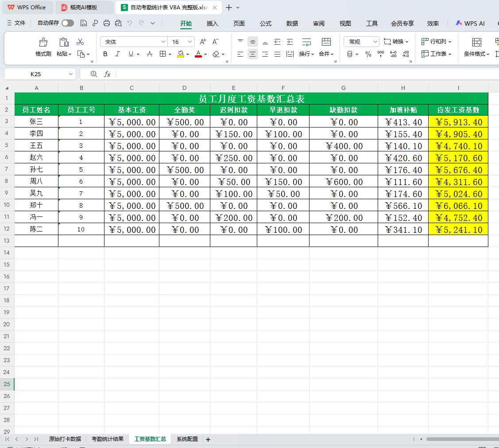
Task: Expand the font size 16 dropdown
Action: [190, 42]
